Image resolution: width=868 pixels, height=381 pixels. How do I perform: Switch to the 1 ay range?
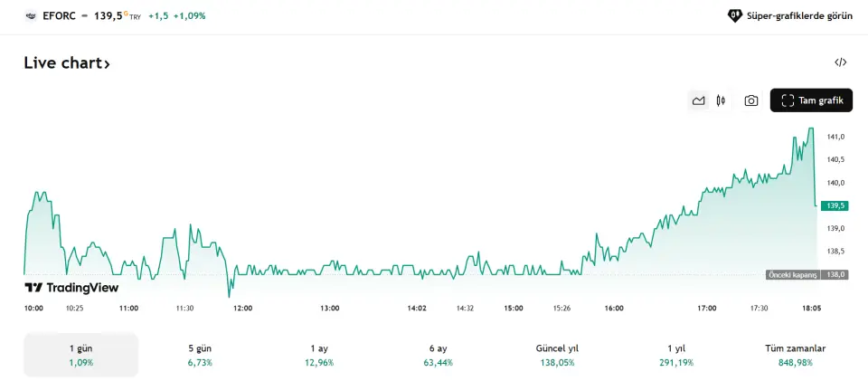(318, 355)
